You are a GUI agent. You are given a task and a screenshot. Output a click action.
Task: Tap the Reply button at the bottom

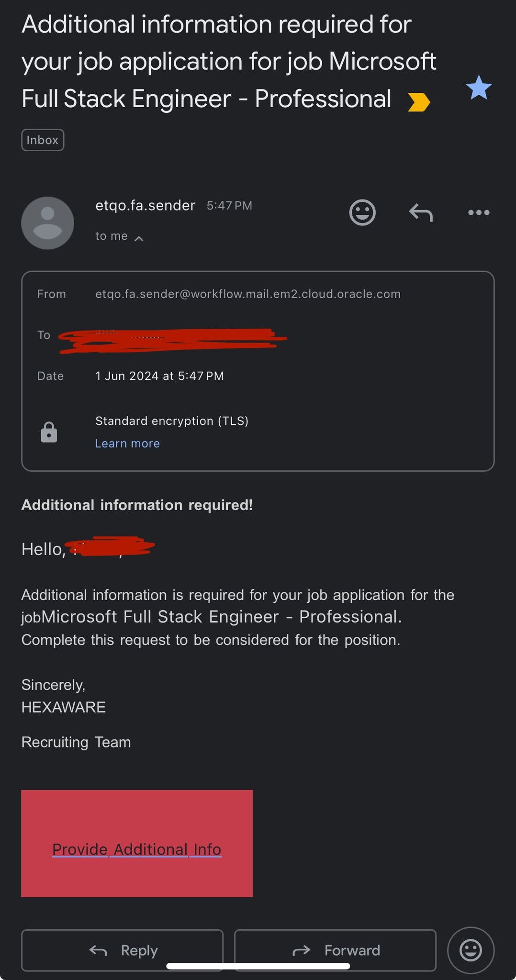click(123, 950)
